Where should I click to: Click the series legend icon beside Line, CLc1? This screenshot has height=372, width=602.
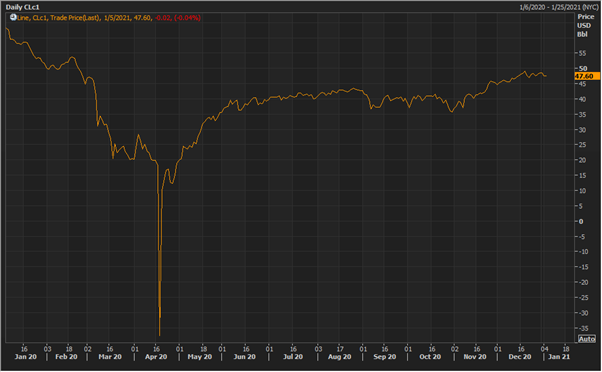pyautogui.click(x=13, y=17)
